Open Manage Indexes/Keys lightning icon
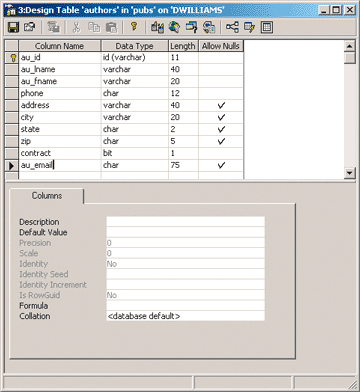 [249, 27]
